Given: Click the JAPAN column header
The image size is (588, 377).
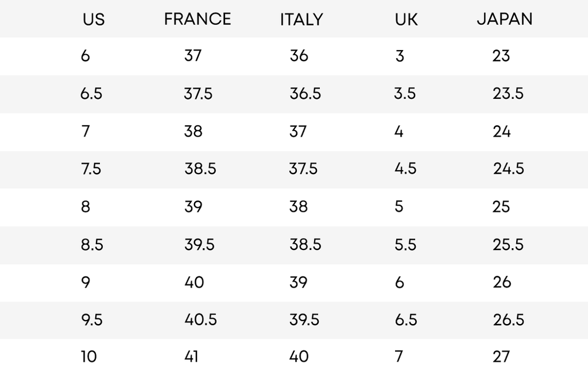Looking at the screenshot, I should [505, 19].
